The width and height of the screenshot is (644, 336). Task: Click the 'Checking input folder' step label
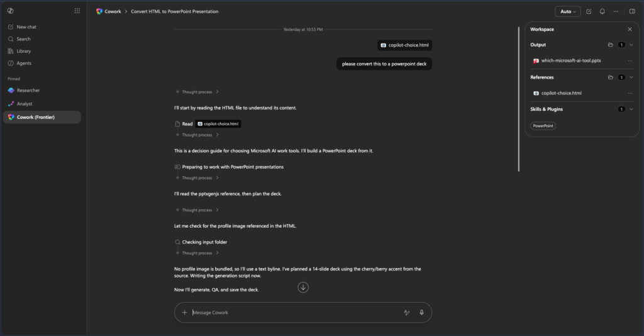click(204, 242)
